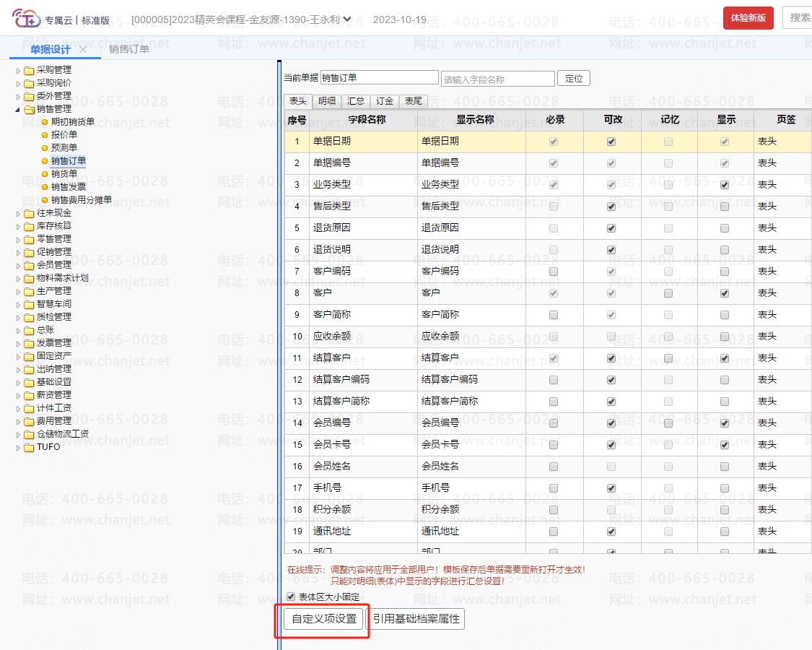Toggle the 表体区大小固定 checkbox
The width and height of the screenshot is (812, 650).
point(291,597)
